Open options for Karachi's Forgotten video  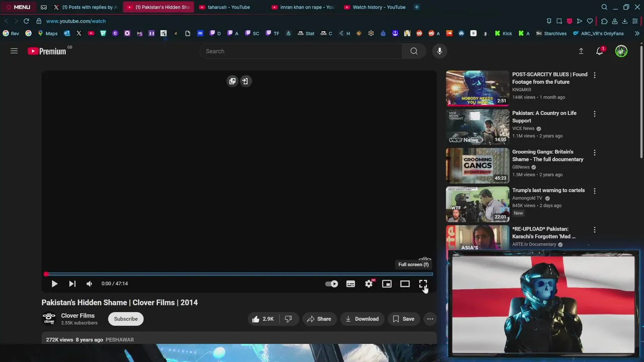point(595,230)
